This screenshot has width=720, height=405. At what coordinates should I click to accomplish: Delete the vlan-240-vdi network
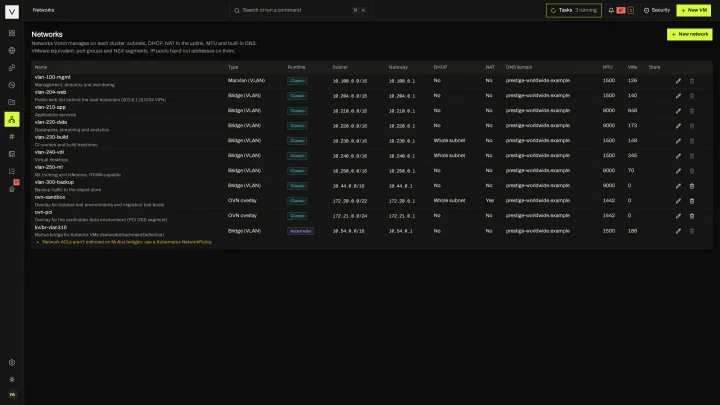(x=692, y=156)
